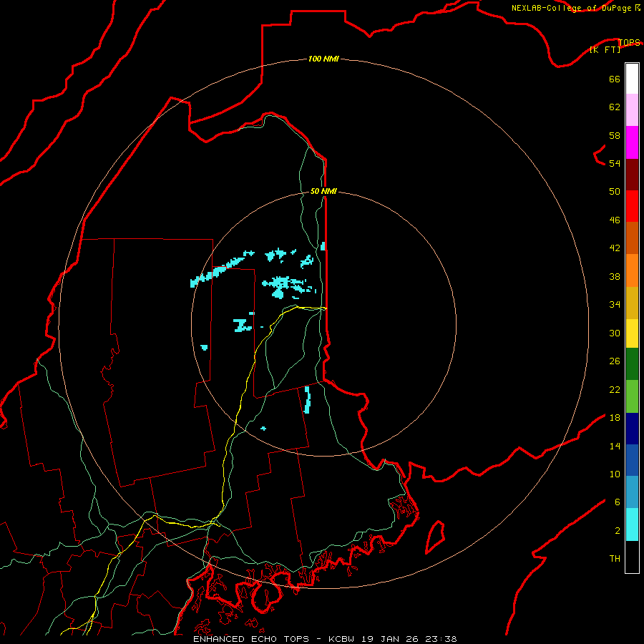Click the light pink 62 kft legend swatch
644x644 pixels.
coord(632,110)
